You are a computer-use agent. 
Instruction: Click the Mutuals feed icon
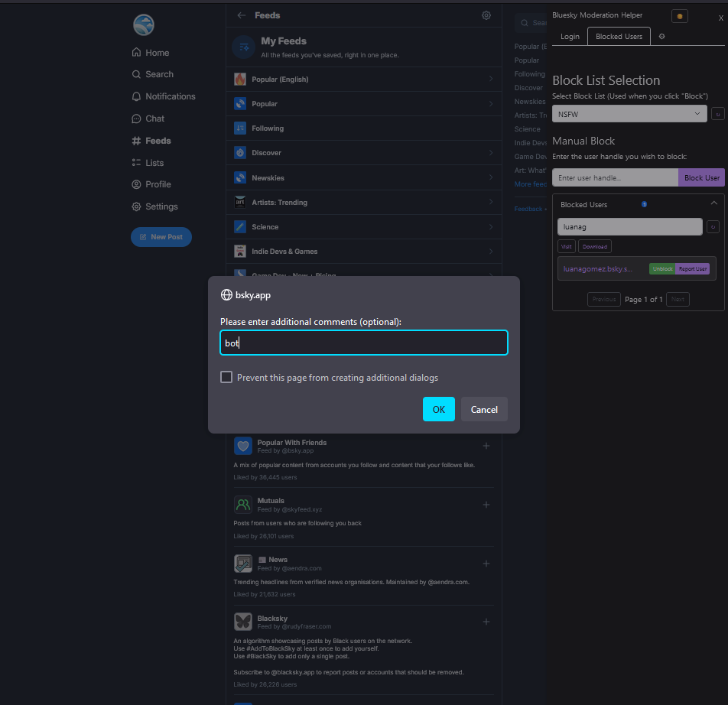[243, 505]
